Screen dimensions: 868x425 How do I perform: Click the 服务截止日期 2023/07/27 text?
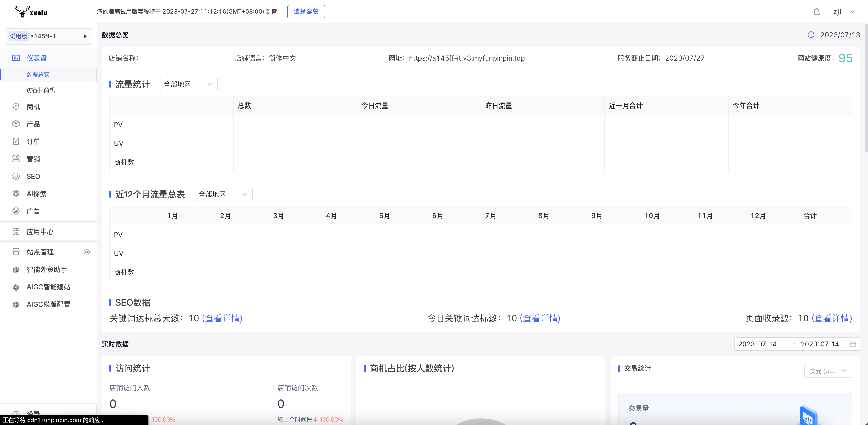661,58
